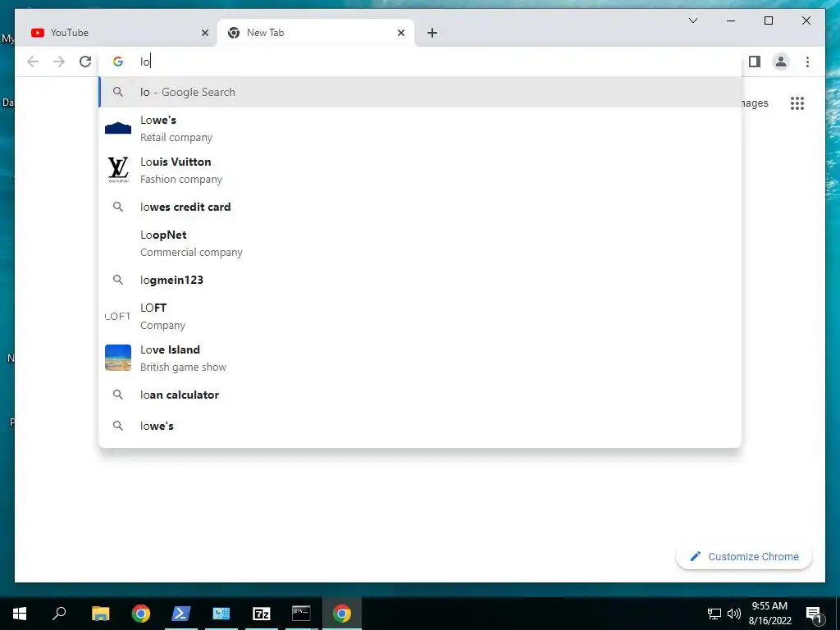Screen dimensions: 840x630
Task: Open taskbar search magnifier
Action: (59, 614)
